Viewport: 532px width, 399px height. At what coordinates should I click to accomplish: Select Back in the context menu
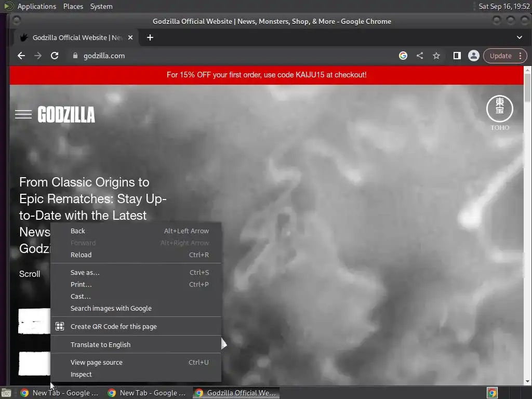click(136, 231)
